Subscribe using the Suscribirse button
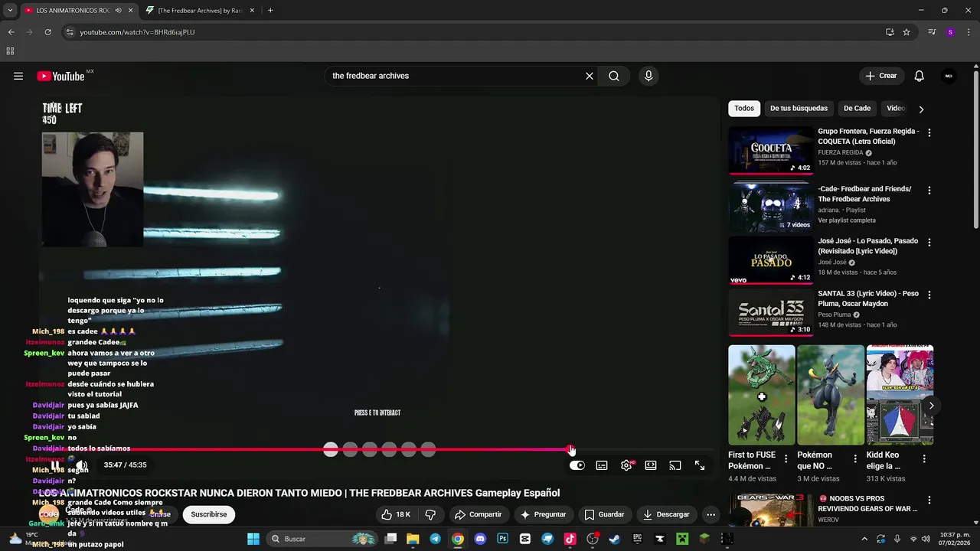This screenshot has height=551, width=980. click(209, 514)
